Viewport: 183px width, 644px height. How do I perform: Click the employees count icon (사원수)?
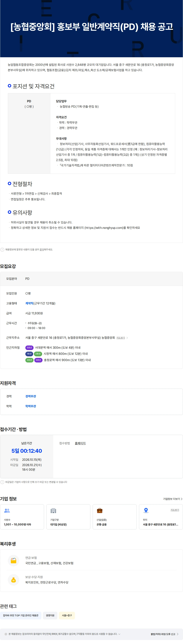[x=7, y=511]
